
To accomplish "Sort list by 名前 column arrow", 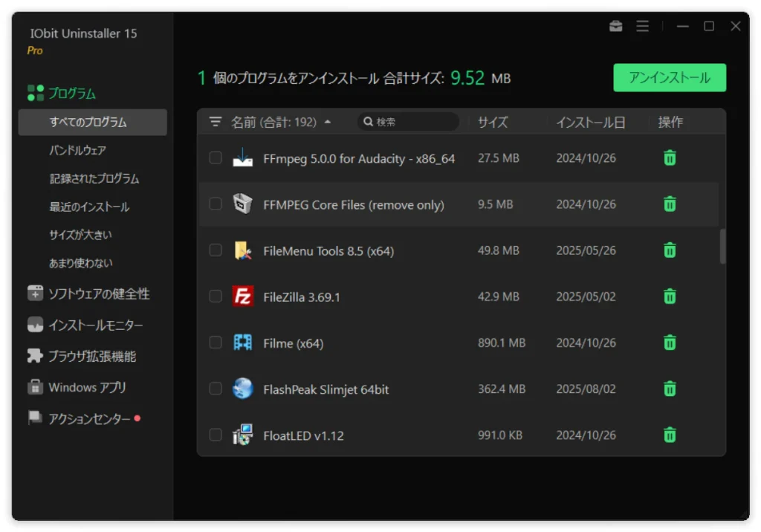I will click(328, 122).
